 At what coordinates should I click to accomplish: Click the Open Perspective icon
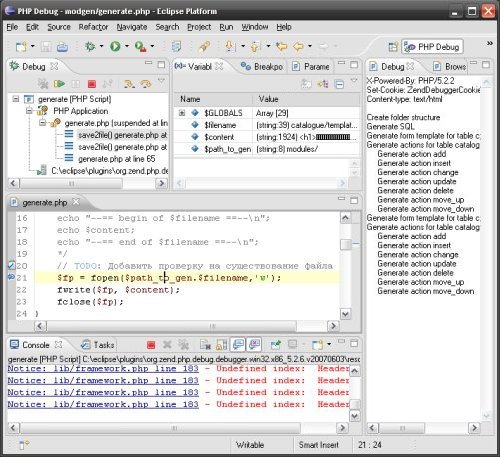coord(393,47)
